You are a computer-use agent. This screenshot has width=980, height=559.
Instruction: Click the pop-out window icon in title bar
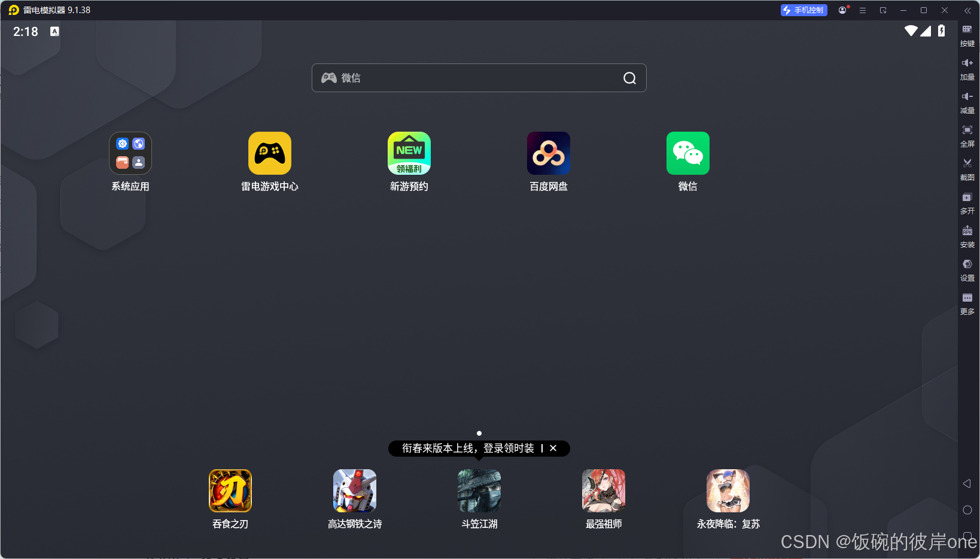(883, 10)
